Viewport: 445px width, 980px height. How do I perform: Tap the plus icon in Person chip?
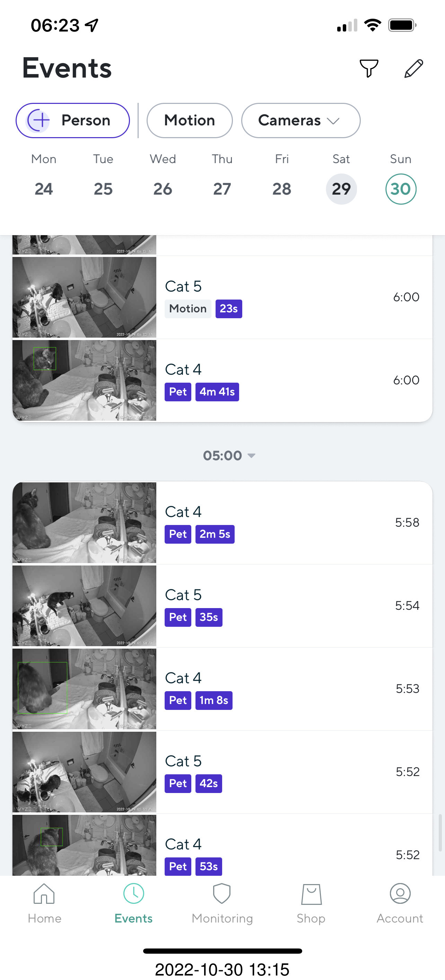coord(39,121)
